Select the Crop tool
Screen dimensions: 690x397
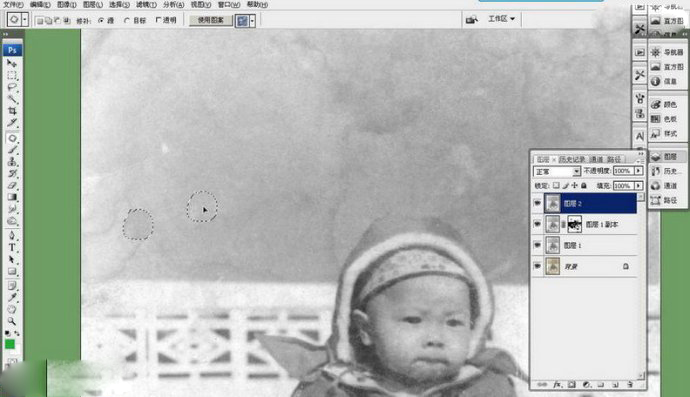pyautogui.click(x=12, y=111)
